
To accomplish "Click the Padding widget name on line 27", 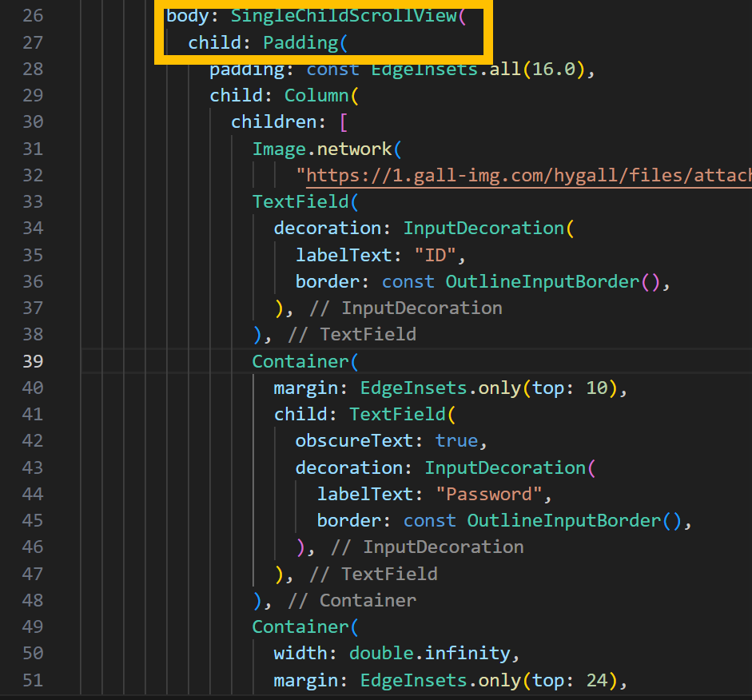I will 300,43.
